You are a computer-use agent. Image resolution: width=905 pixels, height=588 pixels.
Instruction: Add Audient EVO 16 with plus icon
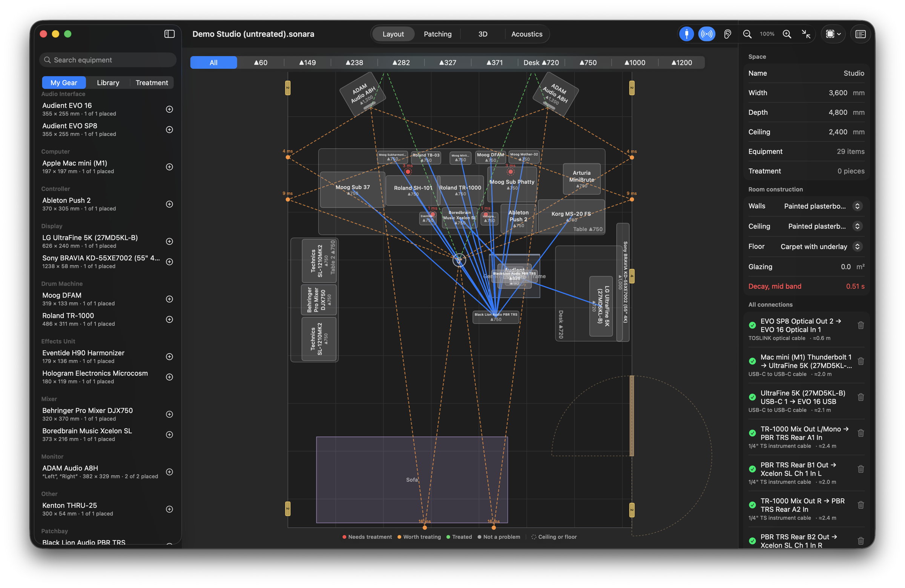pyautogui.click(x=170, y=109)
